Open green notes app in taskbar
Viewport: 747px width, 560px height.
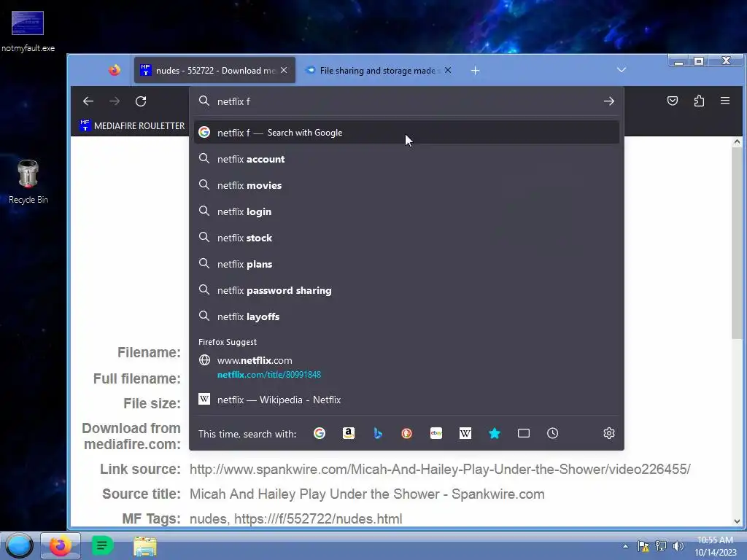tap(101, 545)
